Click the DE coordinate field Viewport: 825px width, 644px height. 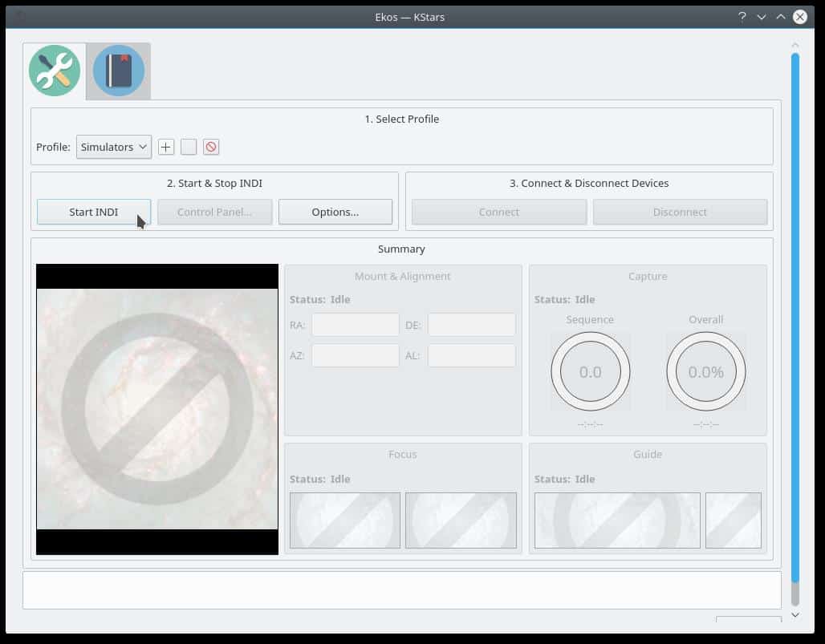[472, 325]
